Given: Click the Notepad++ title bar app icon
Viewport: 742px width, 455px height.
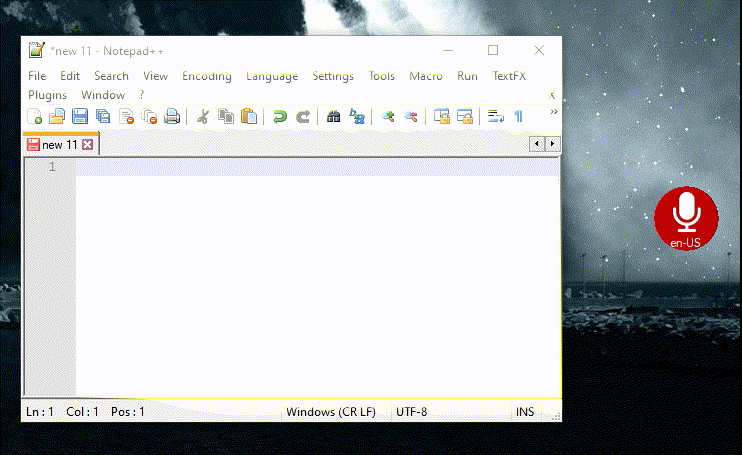Looking at the screenshot, I should click(x=36, y=50).
